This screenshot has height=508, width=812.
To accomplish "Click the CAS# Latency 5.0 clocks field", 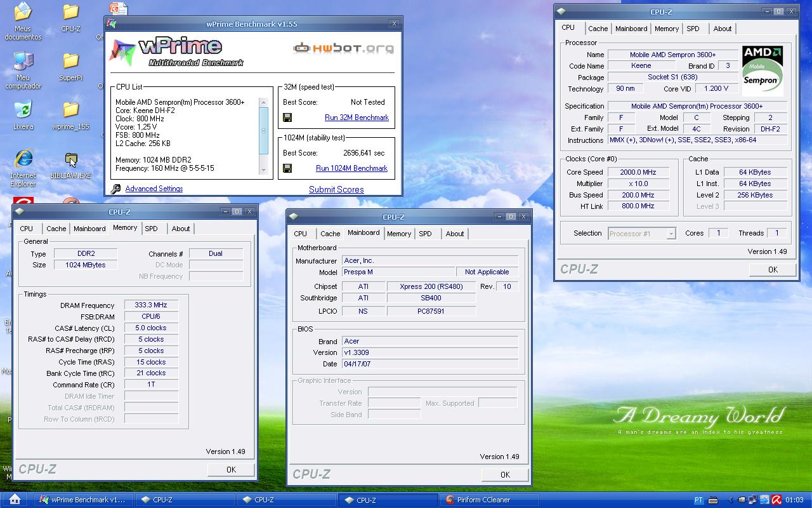I will 151,328.
